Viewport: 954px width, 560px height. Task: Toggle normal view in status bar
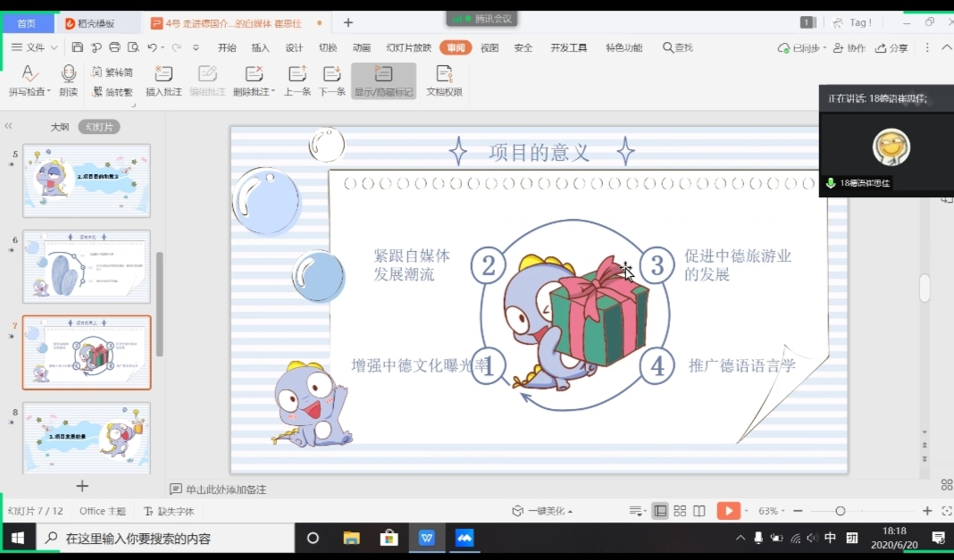(660, 511)
